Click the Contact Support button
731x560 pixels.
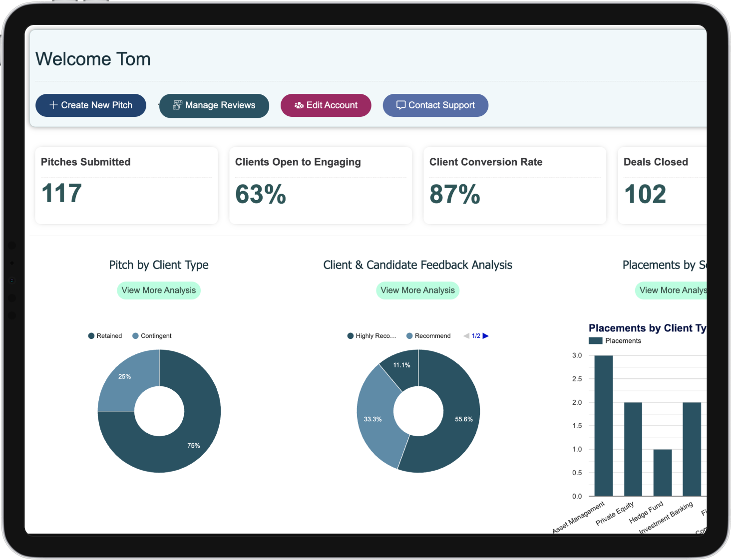[435, 105]
